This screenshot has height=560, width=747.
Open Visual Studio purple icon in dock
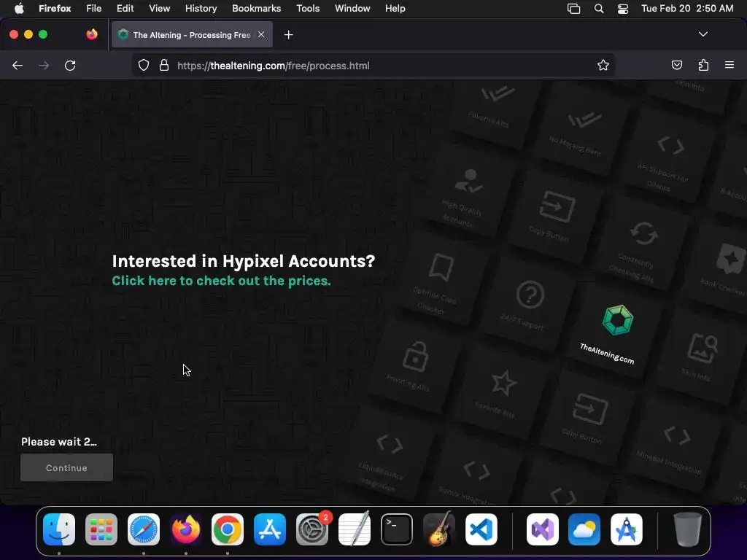pyautogui.click(x=543, y=529)
